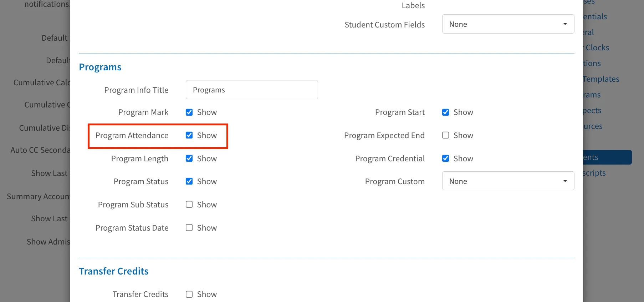Enable Program Status Date Show checkbox
The width and height of the screenshot is (644, 302).
pos(189,228)
